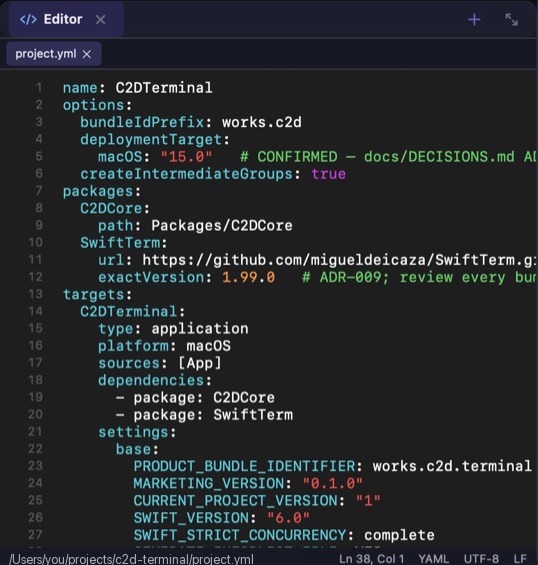
Task: Click the 'C2DTerminal:' target key on line 14
Action: 132,312
